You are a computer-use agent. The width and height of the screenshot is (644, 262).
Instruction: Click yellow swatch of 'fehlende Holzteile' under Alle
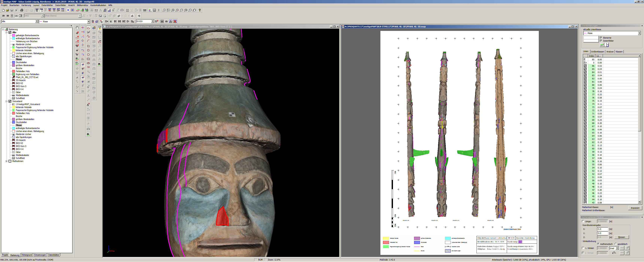(13, 50)
